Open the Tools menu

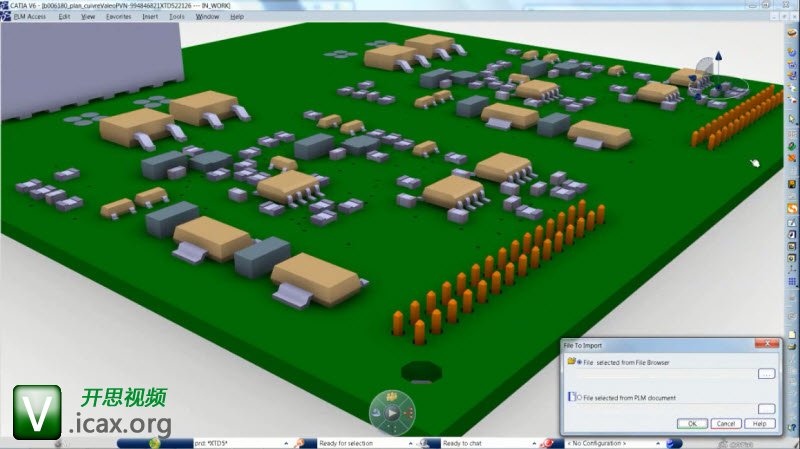(x=177, y=17)
